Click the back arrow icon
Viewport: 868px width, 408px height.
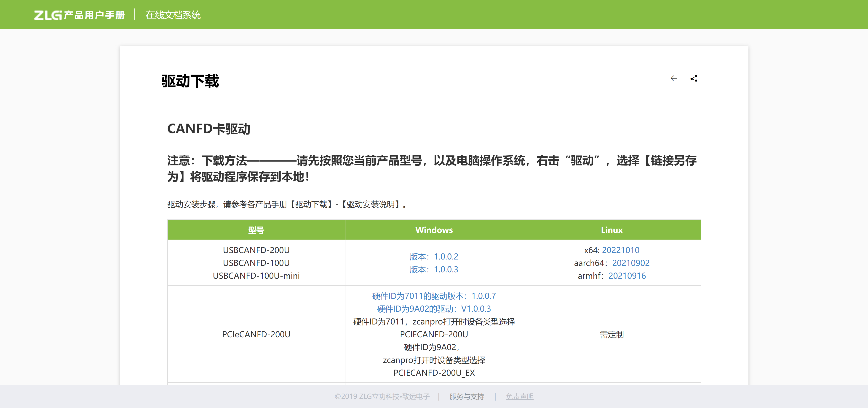point(674,78)
